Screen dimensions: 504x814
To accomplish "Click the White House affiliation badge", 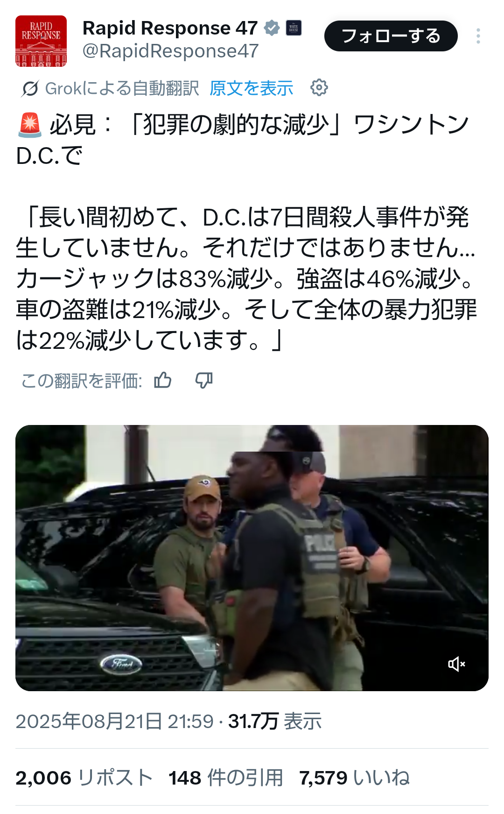I will click(294, 28).
